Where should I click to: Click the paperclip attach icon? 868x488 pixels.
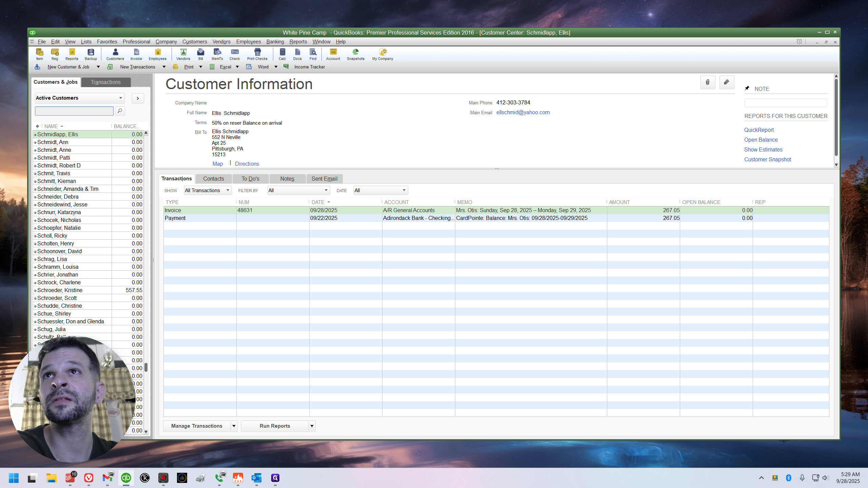click(x=708, y=82)
